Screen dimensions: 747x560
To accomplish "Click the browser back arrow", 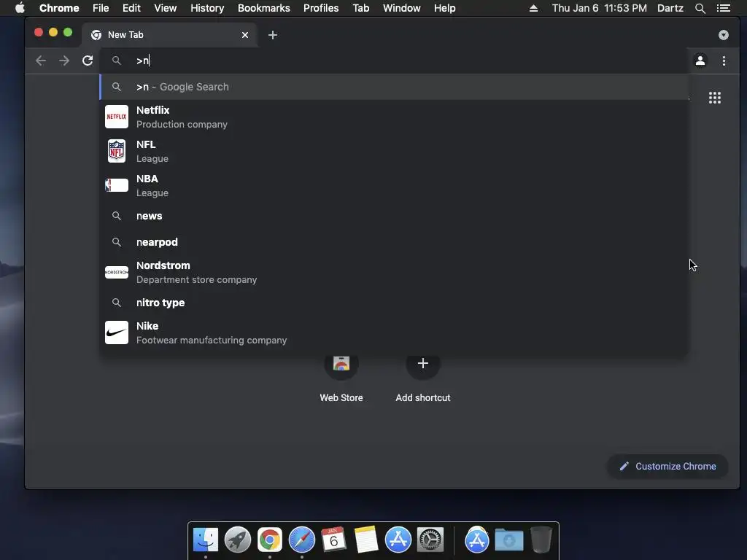I will (x=41, y=61).
